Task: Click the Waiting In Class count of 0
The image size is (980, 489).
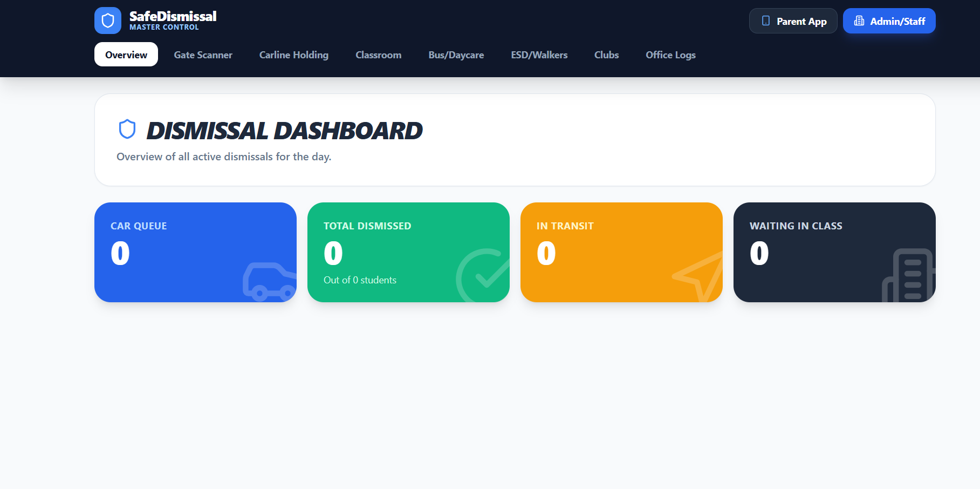Action: (759, 253)
